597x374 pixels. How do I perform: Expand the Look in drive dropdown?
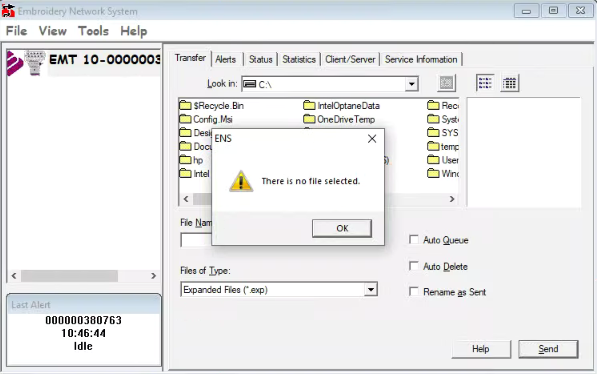tap(412, 84)
